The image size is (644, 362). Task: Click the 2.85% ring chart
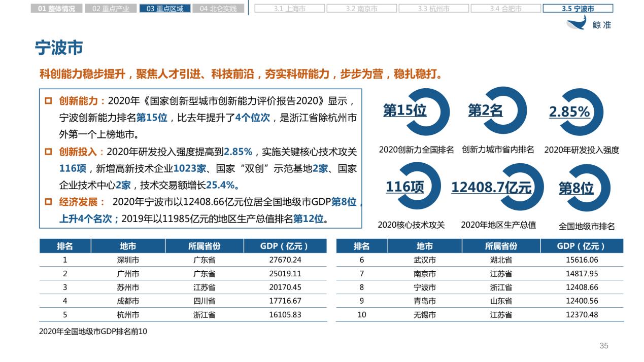[x=577, y=112]
